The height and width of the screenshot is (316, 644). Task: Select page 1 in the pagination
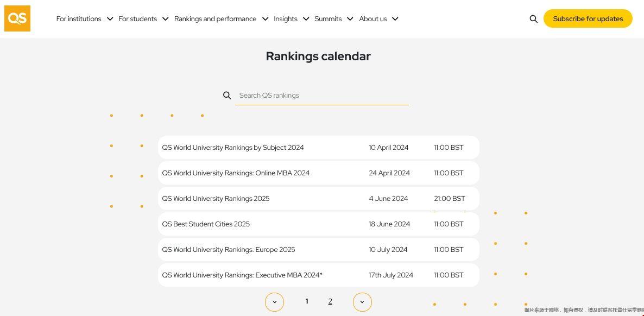click(x=307, y=301)
